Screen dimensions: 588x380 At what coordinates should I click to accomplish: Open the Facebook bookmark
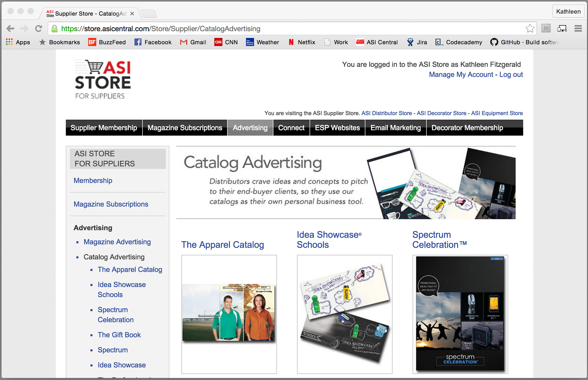click(x=153, y=42)
